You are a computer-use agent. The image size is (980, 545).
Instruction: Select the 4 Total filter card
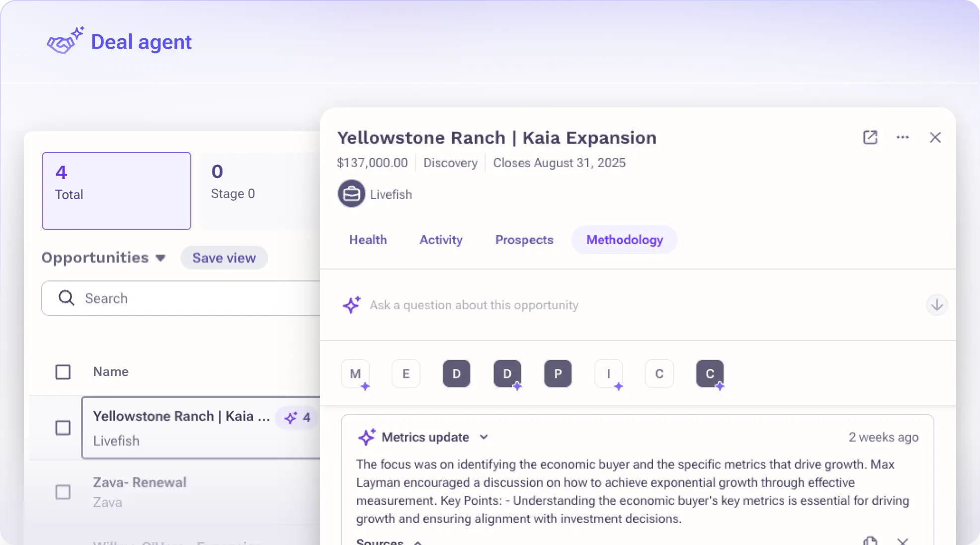tap(116, 190)
